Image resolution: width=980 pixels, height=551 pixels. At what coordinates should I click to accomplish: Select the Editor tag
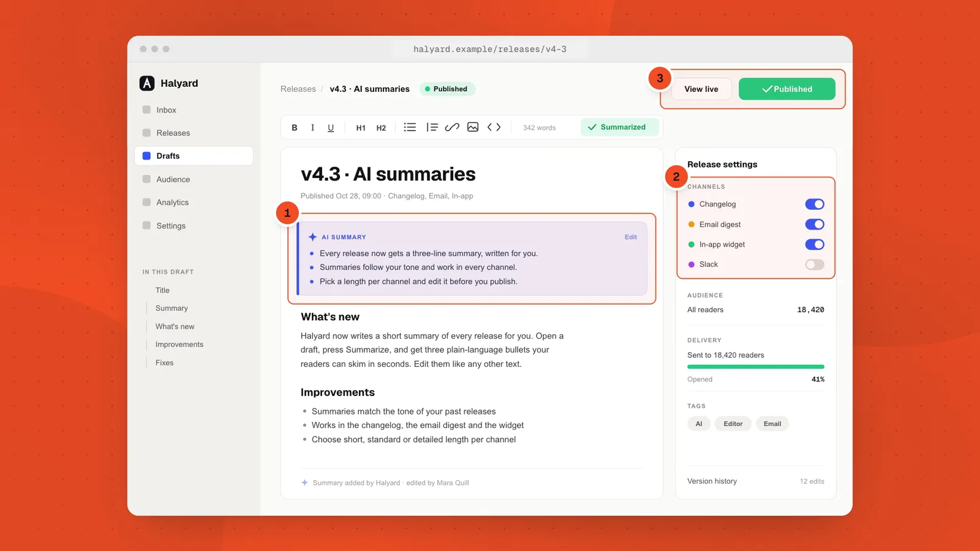733,424
